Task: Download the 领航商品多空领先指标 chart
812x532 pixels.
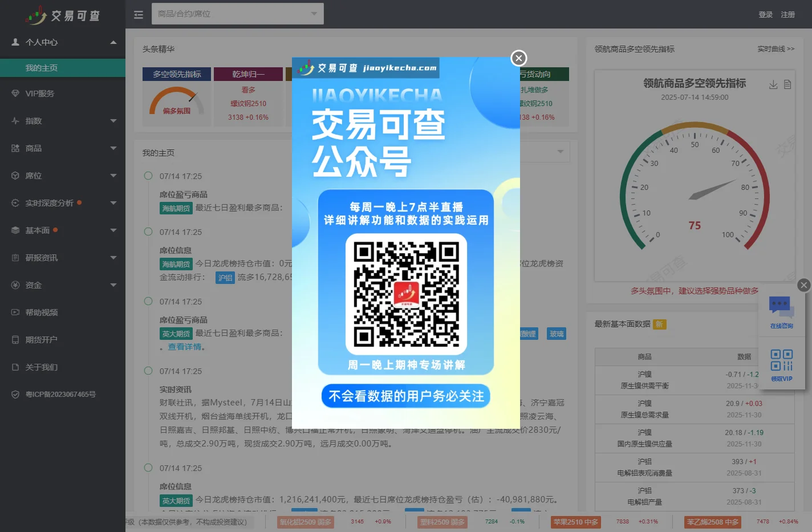Action: click(x=773, y=84)
